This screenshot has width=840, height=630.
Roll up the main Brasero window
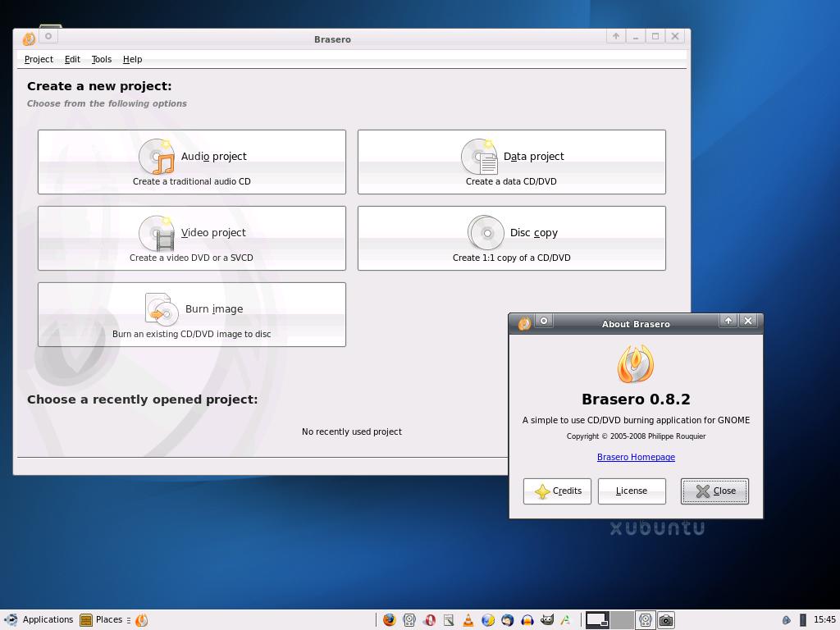click(x=616, y=36)
